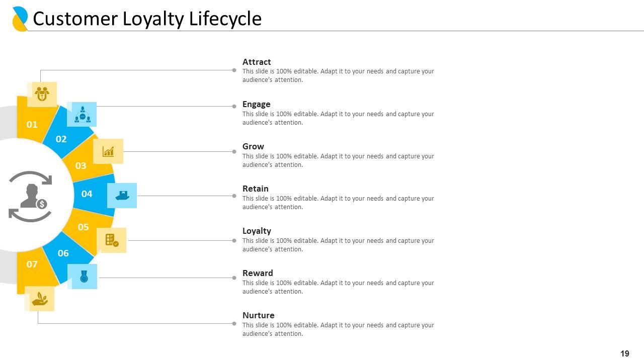The image size is (644, 362).
Task: Select the Reward medal icon
Action: click(84, 277)
